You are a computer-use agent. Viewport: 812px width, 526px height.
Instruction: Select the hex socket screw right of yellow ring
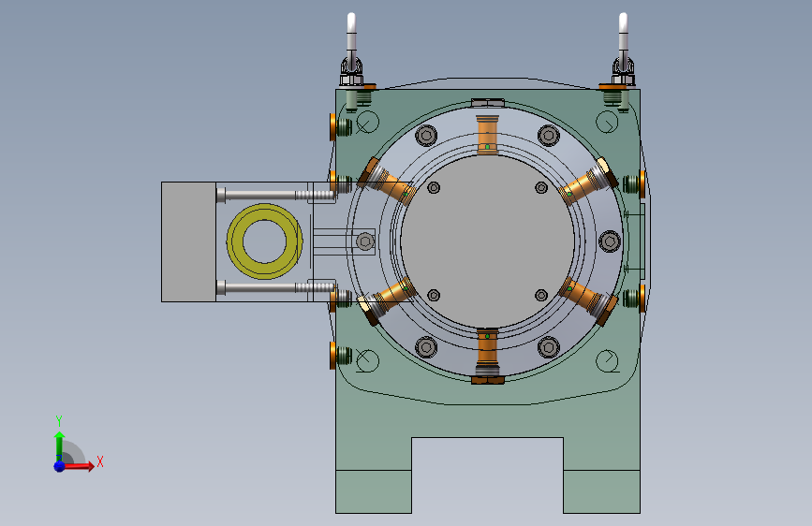pyautogui.click(x=365, y=241)
